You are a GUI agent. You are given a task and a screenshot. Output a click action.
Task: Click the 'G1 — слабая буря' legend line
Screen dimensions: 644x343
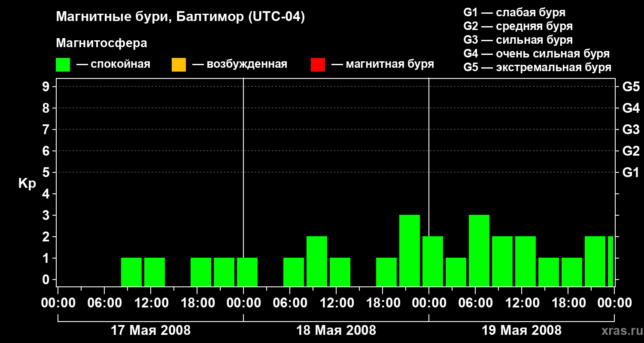click(514, 12)
